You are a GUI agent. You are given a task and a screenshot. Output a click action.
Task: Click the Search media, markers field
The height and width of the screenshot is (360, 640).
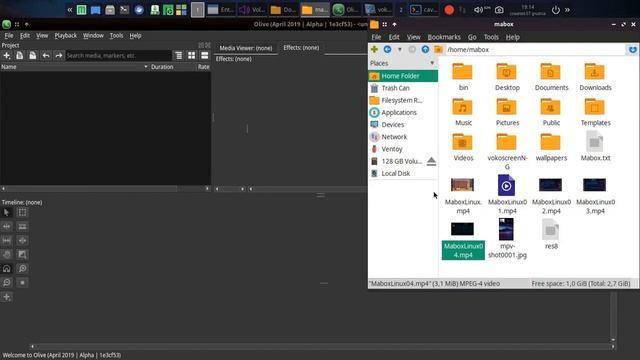(x=118, y=56)
